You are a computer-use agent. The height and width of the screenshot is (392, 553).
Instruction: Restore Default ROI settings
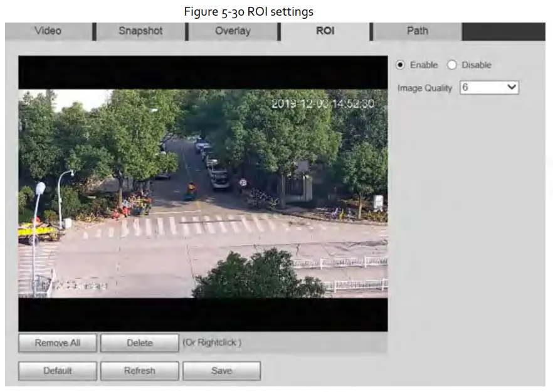(58, 371)
